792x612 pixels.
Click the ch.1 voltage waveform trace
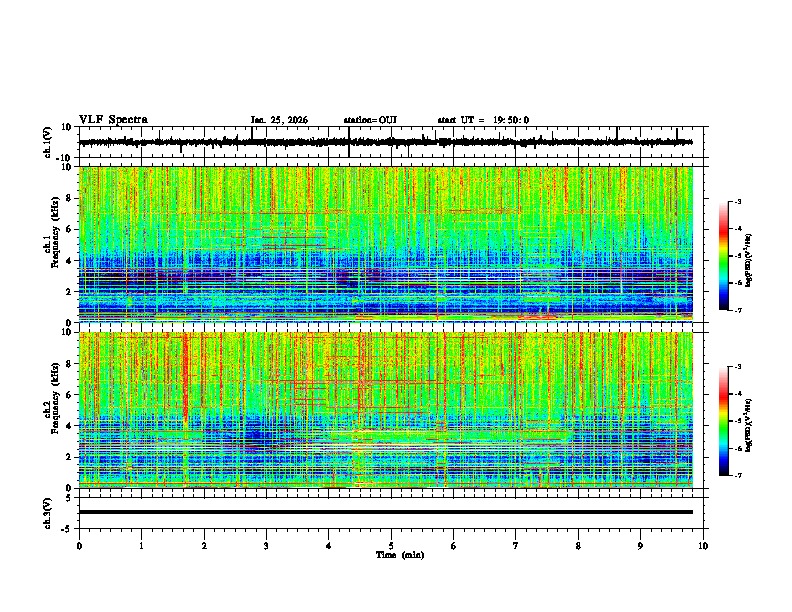(x=385, y=142)
